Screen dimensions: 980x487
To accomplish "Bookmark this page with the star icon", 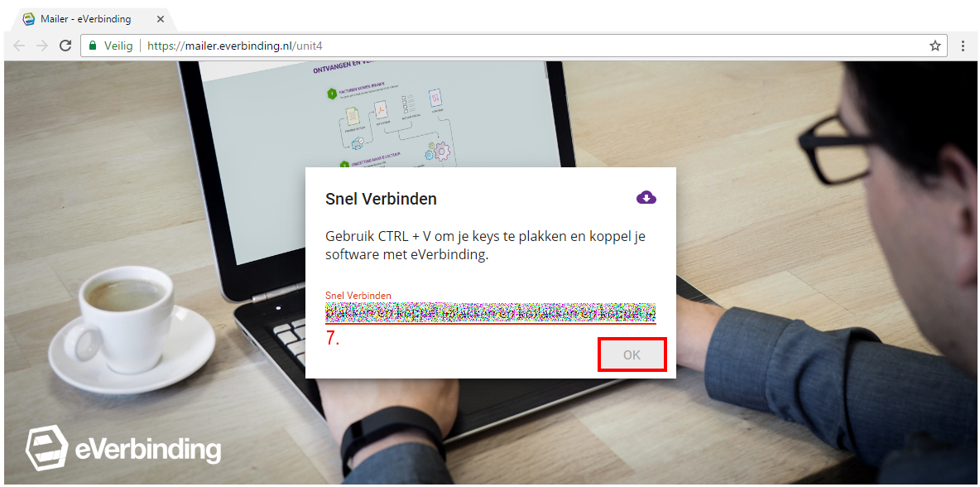I will tap(935, 46).
